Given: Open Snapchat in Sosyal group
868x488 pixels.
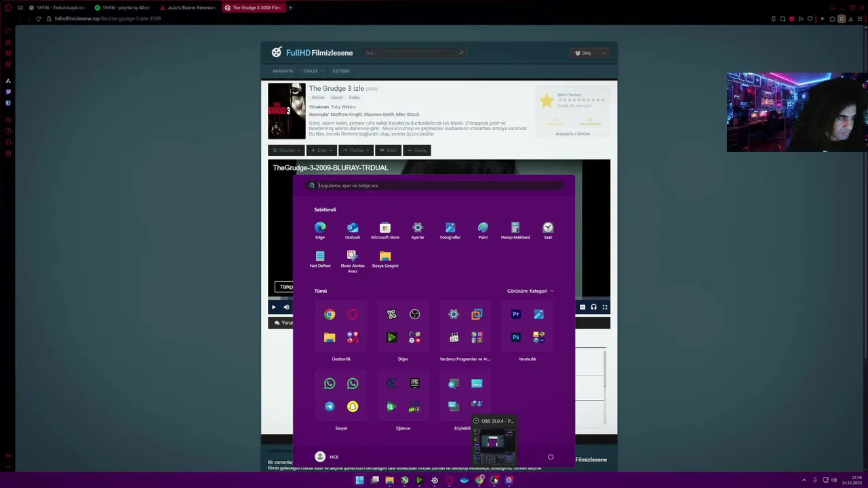Looking at the screenshot, I should (353, 407).
